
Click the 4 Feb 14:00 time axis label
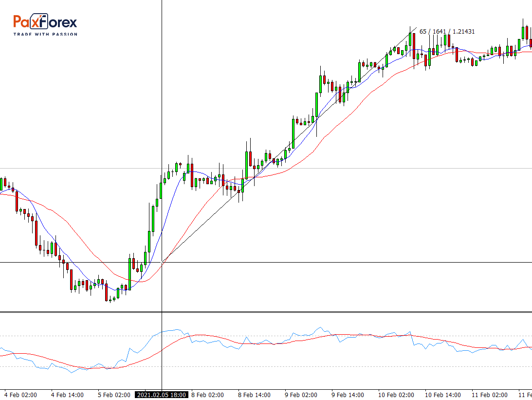coord(67,395)
